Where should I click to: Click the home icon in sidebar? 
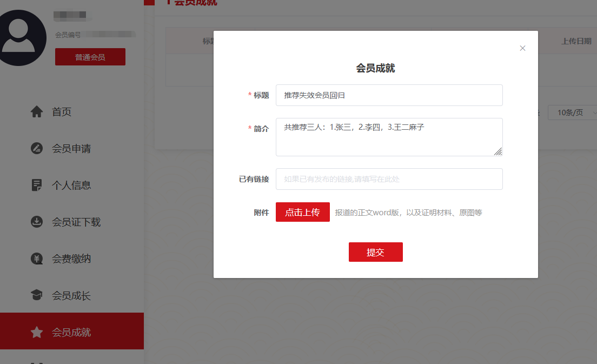coord(37,112)
